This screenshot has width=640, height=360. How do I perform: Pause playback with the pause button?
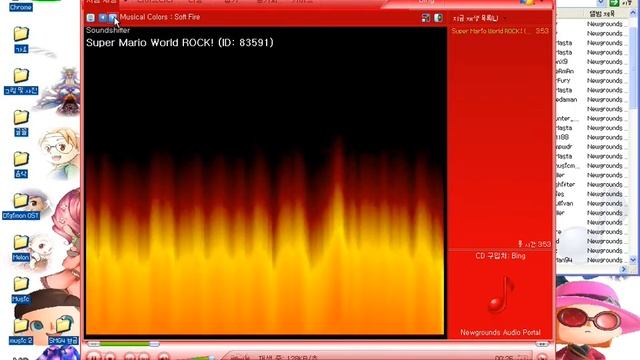[x=93, y=356]
